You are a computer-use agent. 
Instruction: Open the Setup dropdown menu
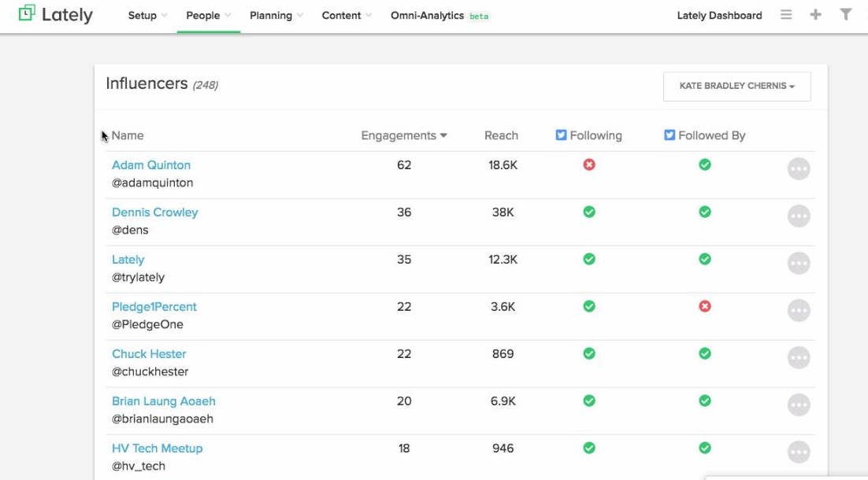pos(147,16)
